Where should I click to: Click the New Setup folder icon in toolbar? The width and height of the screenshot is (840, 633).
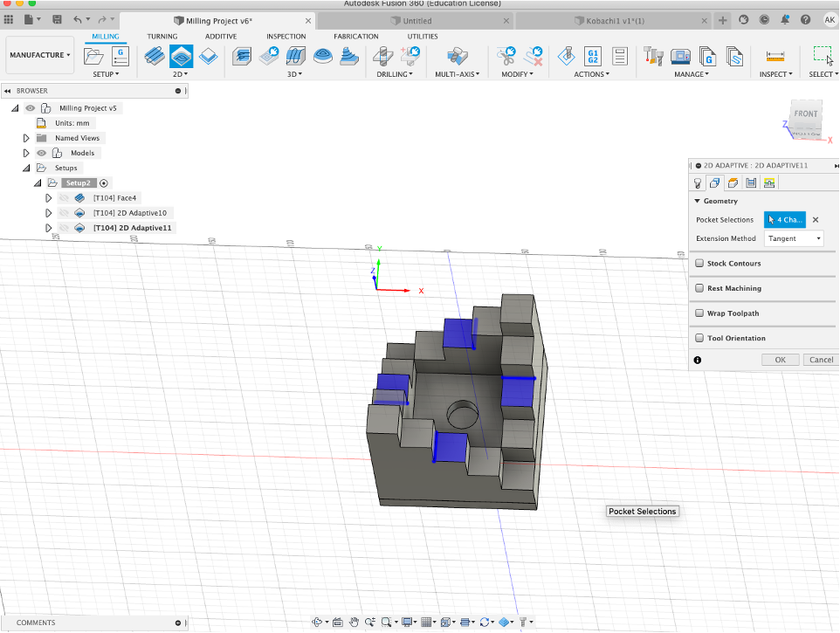[x=93, y=57]
